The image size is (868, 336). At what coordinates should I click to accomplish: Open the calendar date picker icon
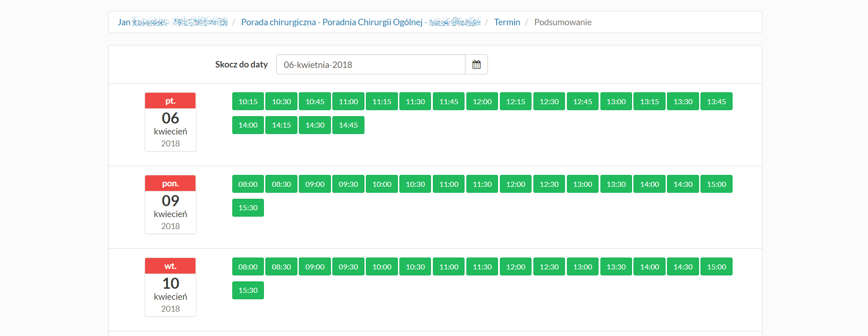tap(476, 65)
